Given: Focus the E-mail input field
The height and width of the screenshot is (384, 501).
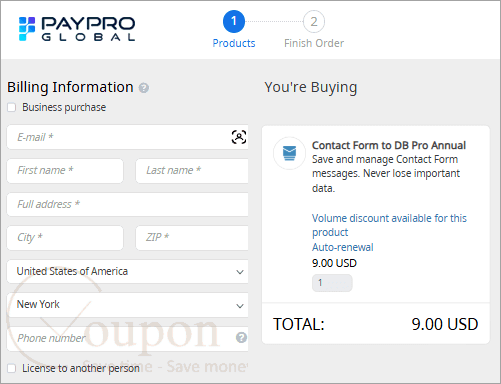Looking at the screenshot, I should tap(127, 137).
